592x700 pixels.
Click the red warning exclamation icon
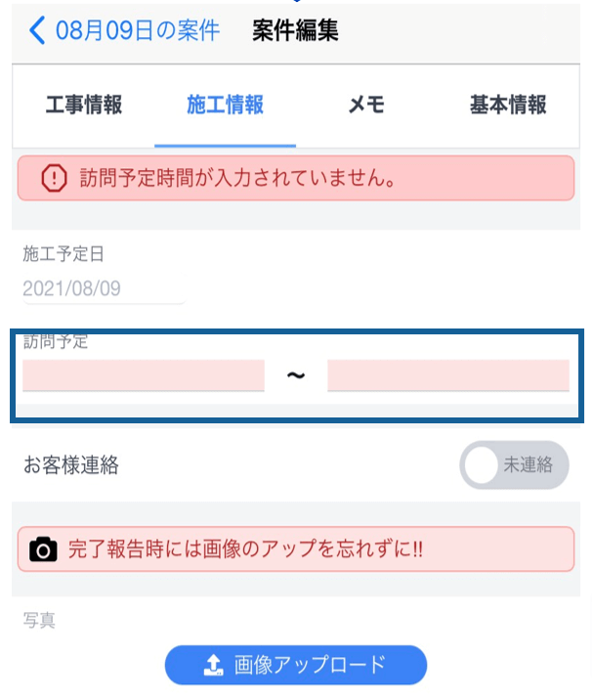click(x=55, y=178)
